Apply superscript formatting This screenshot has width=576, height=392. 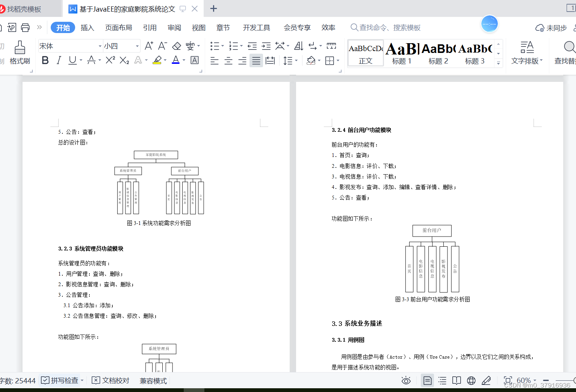pos(109,60)
